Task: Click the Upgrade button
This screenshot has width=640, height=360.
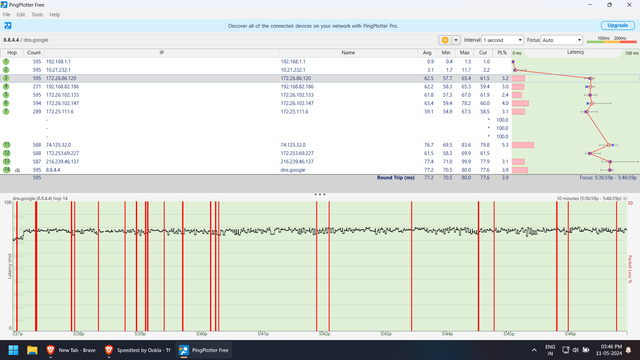Action: [617, 25]
